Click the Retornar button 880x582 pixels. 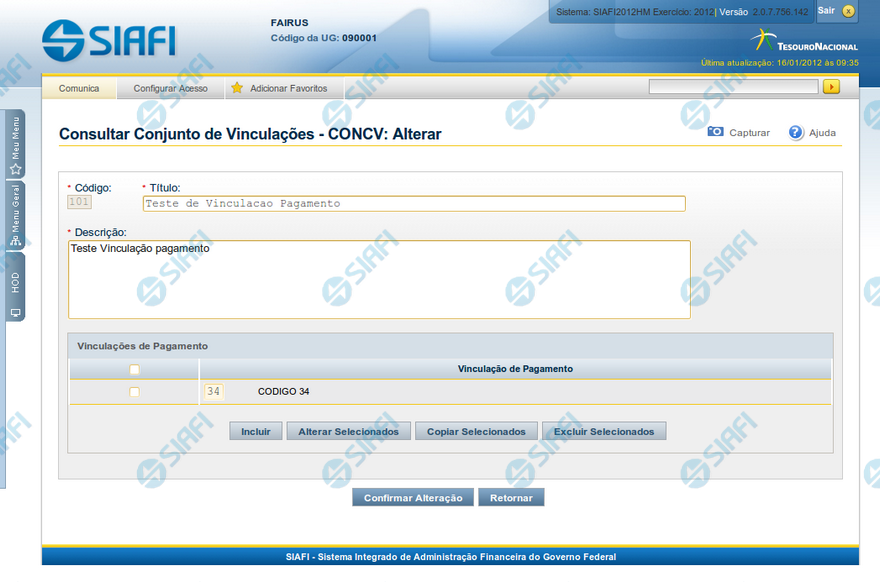pos(511,498)
